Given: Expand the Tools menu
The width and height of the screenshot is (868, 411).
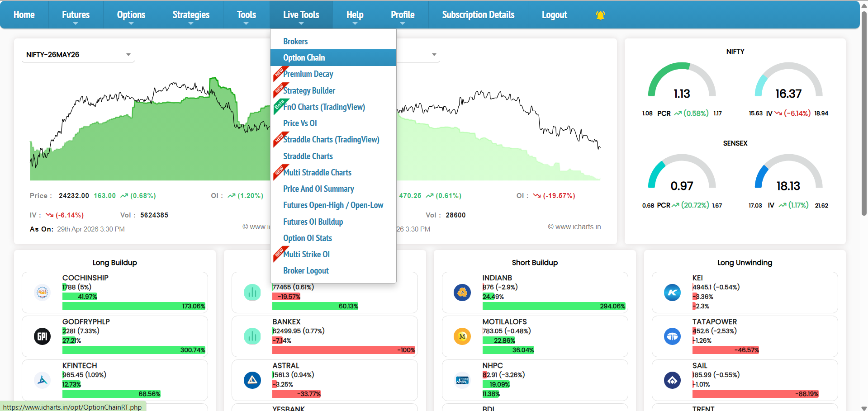Looking at the screenshot, I should point(247,15).
